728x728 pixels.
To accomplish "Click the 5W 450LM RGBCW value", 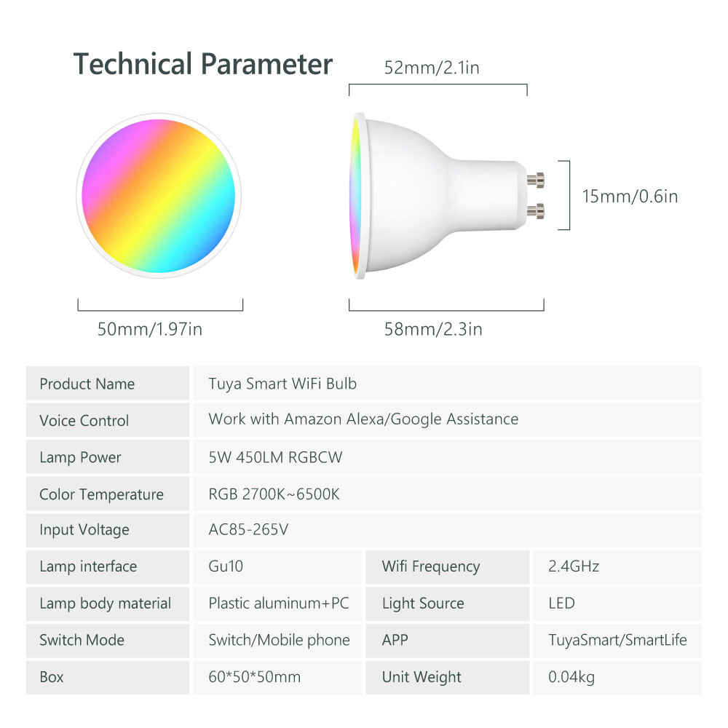I will pyautogui.click(x=275, y=458).
